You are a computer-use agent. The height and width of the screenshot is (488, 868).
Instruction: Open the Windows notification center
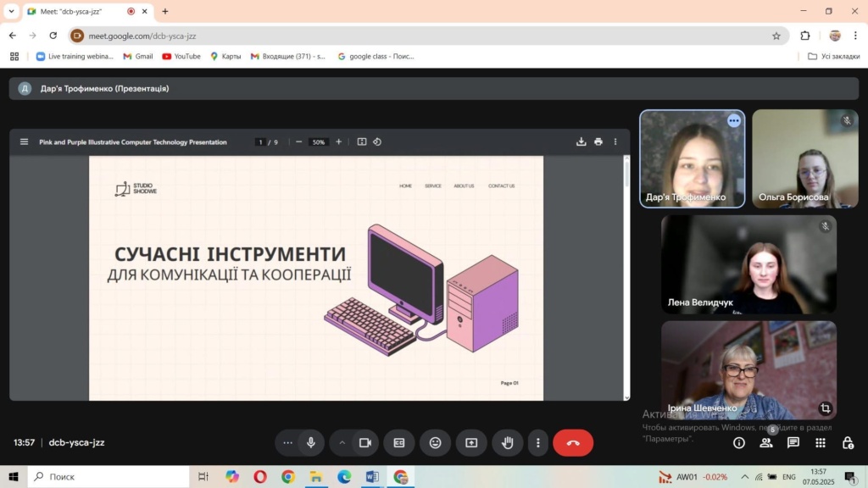pyautogui.click(x=850, y=476)
